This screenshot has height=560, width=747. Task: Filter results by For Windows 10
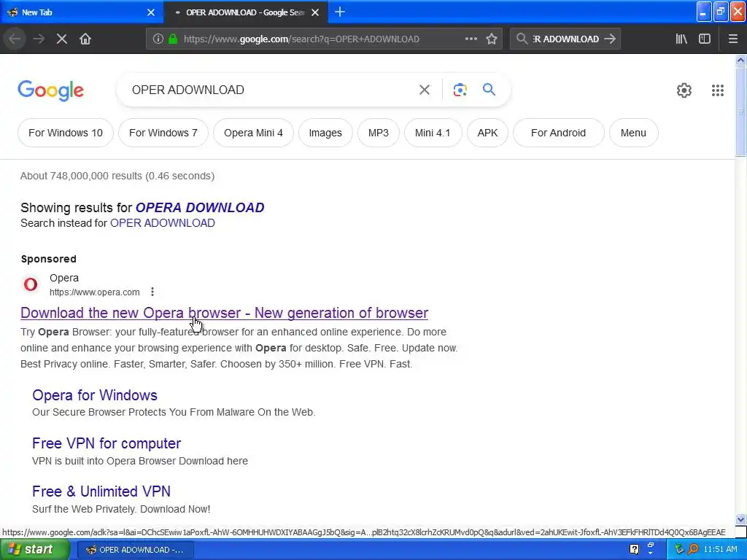pyautogui.click(x=66, y=133)
